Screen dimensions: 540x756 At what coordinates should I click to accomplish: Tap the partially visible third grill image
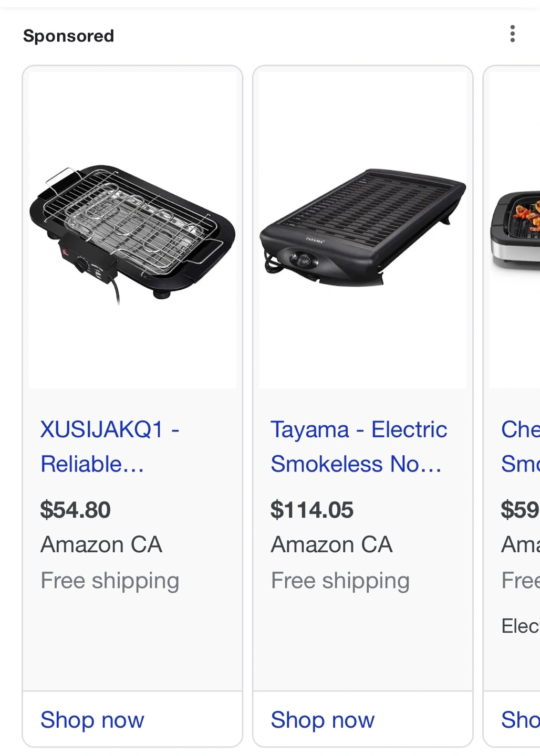click(x=515, y=230)
